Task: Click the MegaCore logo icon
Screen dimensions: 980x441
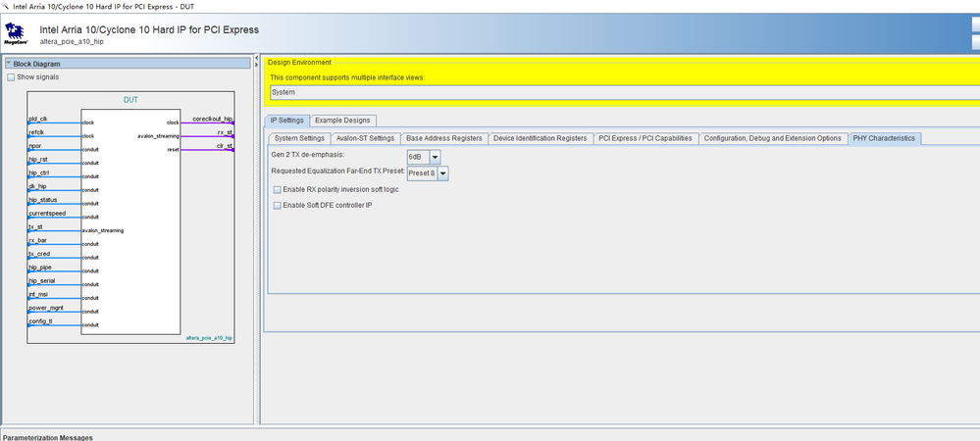Action: click(16, 34)
